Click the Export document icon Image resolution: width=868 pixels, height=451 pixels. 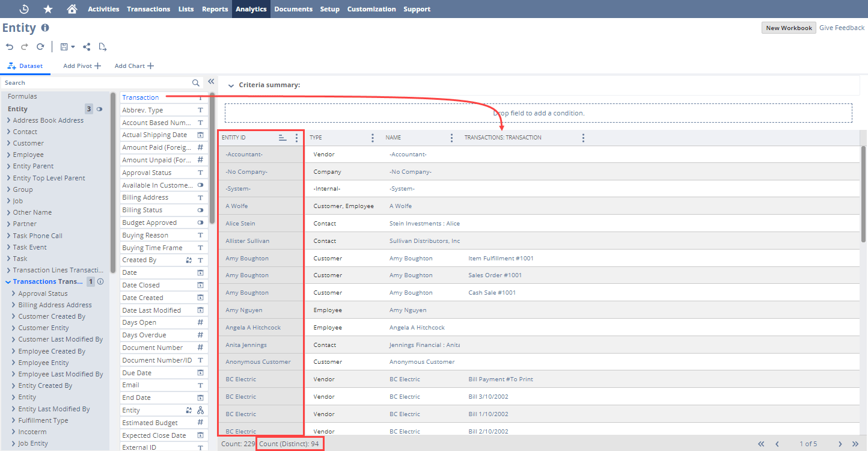(x=103, y=46)
